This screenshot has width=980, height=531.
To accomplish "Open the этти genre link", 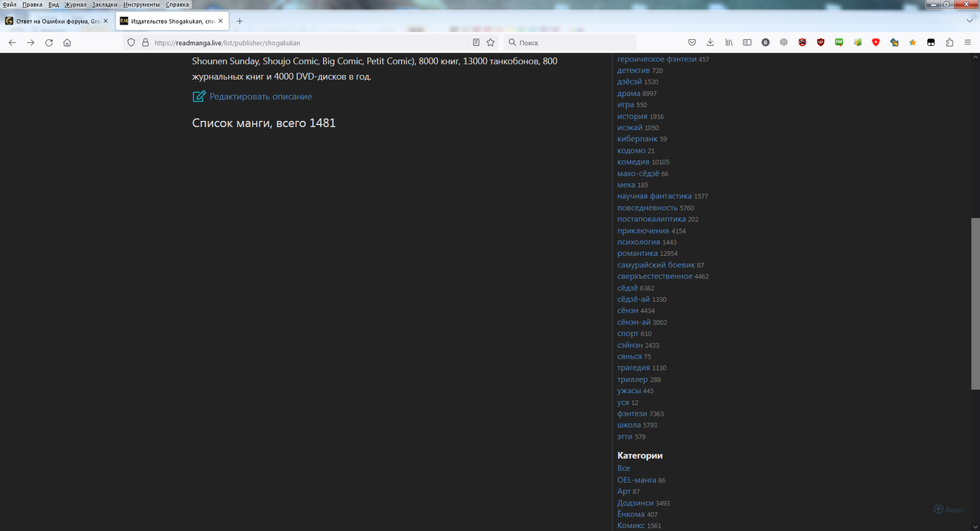I will coord(625,437).
